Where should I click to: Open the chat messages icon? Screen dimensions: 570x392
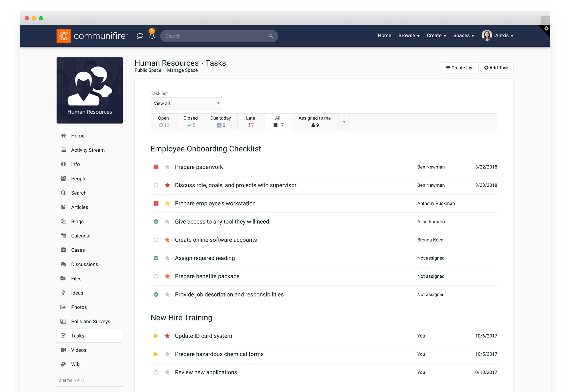click(140, 36)
